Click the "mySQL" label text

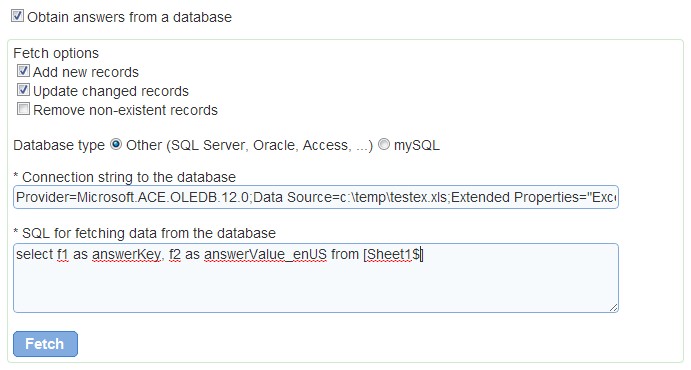point(417,145)
